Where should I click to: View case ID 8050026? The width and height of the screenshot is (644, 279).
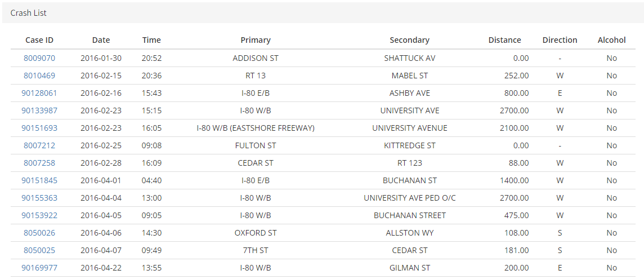point(39,233)
